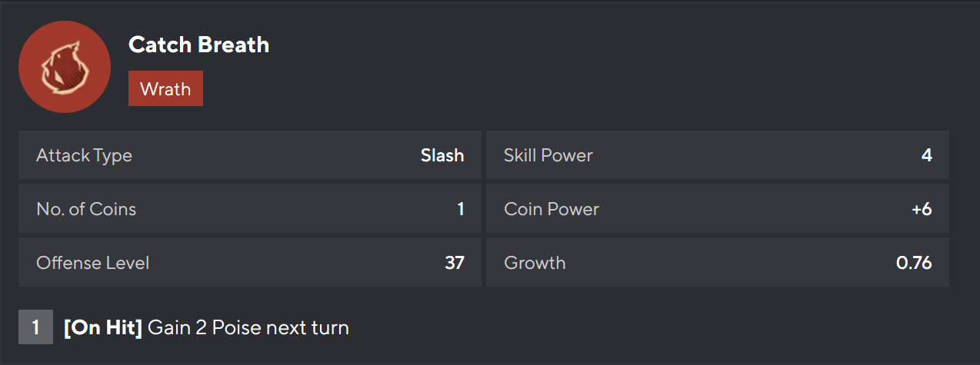Viewport: 980px width, 365px height.
Task: Click the Skill Power label
Action: tap(548, 155)
